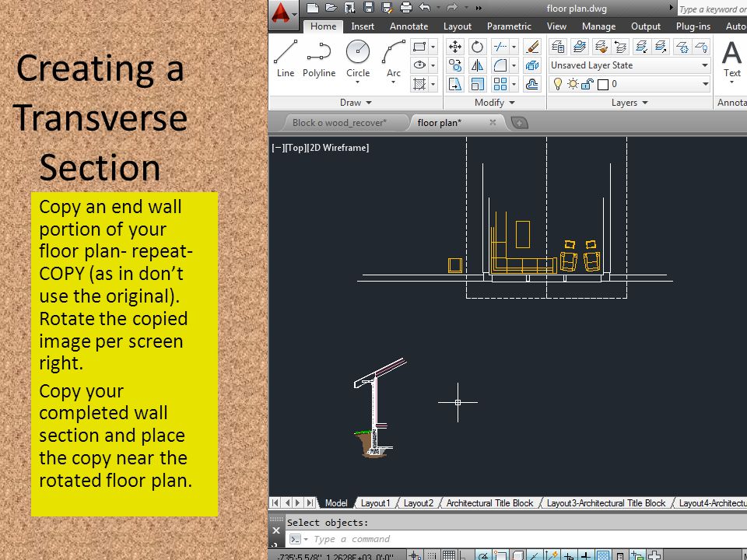Viewport: 747px width, 560px height.
Task: Click the Open folder icon in quick access
Action: (331, 7)
